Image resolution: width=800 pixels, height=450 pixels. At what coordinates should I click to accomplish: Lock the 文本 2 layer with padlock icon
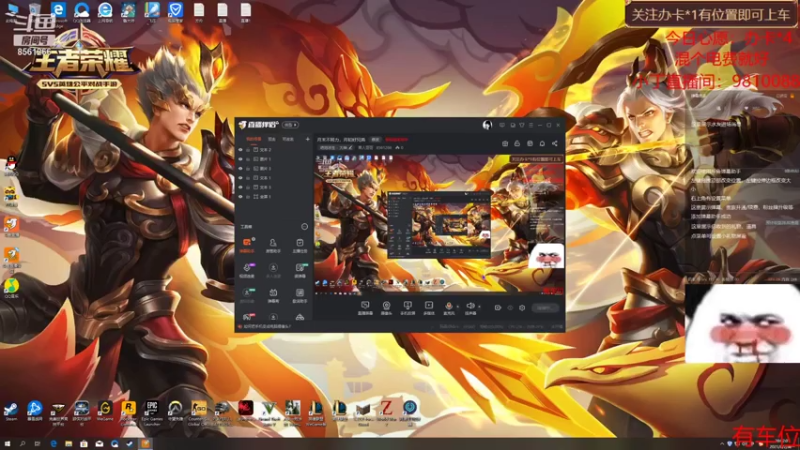[248, 150]
